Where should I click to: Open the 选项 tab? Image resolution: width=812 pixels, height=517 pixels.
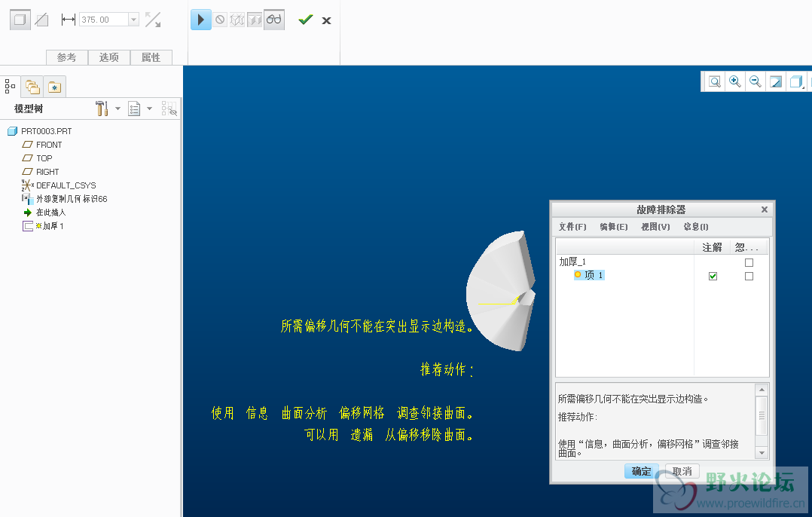coord(108,57)
